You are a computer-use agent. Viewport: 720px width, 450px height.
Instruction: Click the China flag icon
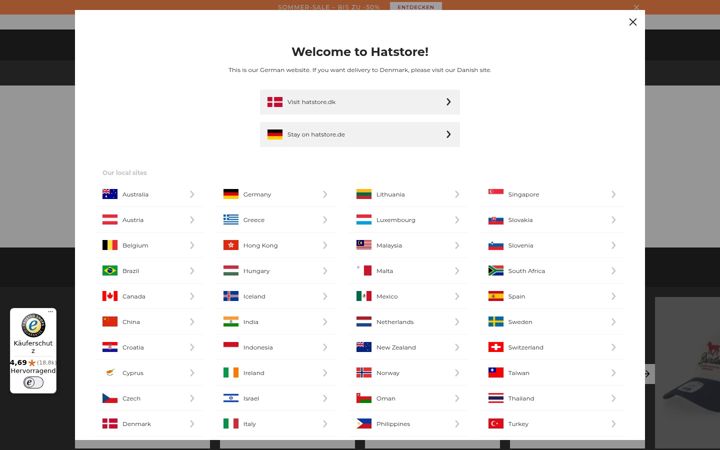pyautogui.click(x=110, y=322)
